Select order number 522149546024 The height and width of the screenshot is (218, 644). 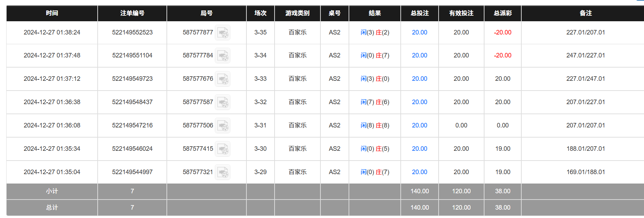[x=132, y=149]
